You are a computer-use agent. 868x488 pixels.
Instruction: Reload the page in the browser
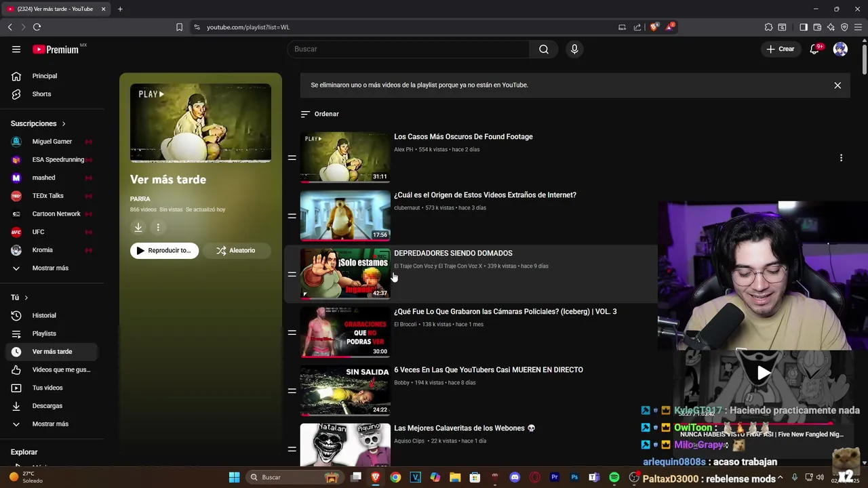coord(37,27)
